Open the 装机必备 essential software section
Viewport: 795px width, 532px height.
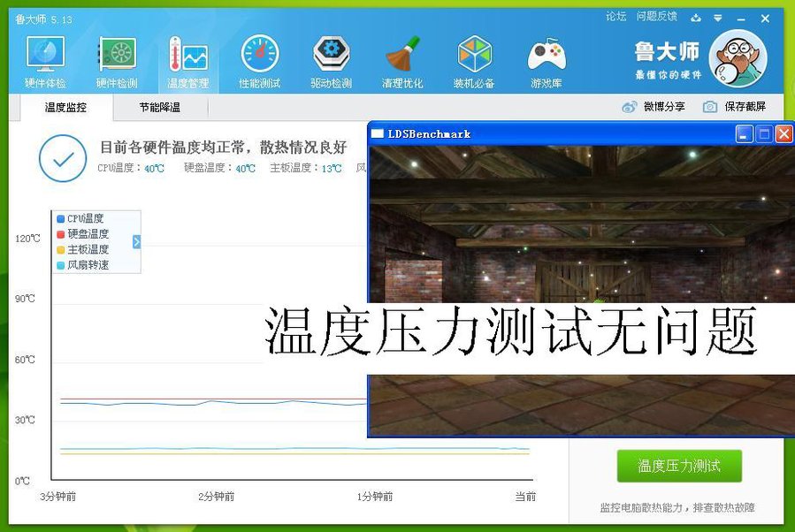475,60
